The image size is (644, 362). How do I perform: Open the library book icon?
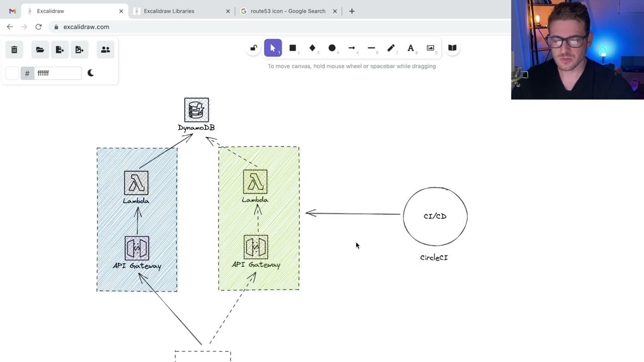(452, 48)
